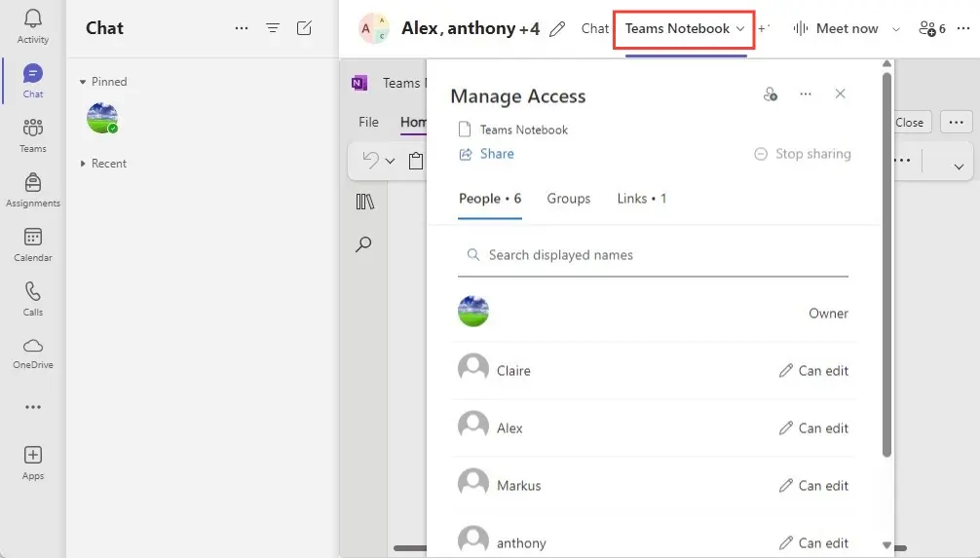Image resolution: width=980 pixels, height=558 pixels.
Task: Click the new chat compose icon
Action: [x=304, y=28]
